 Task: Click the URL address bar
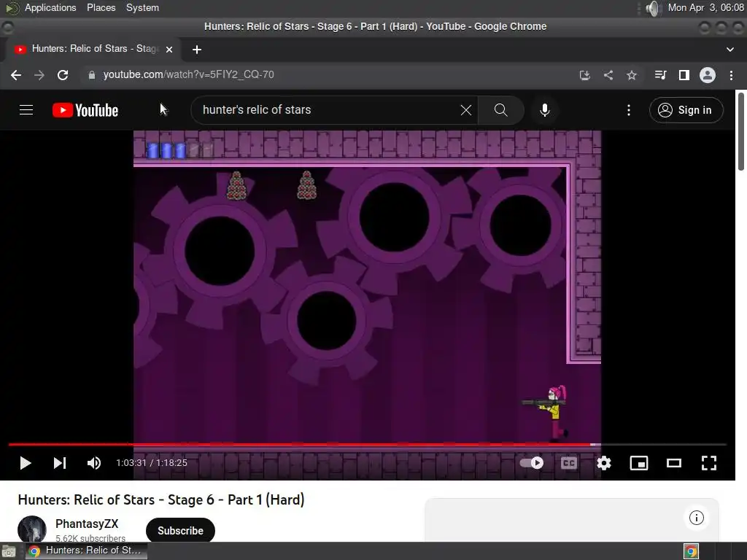tap(329, 75)
